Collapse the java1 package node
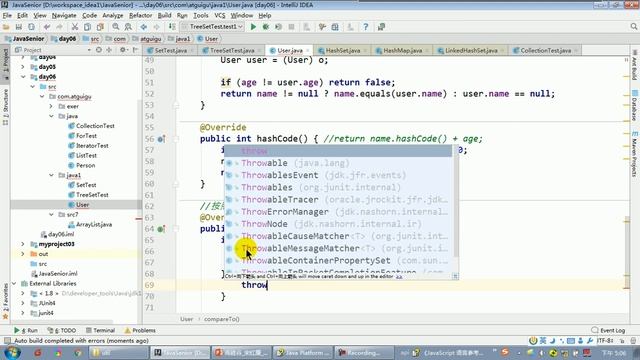The width and height of the screenshot is (640, 360). tap(51, 175)
